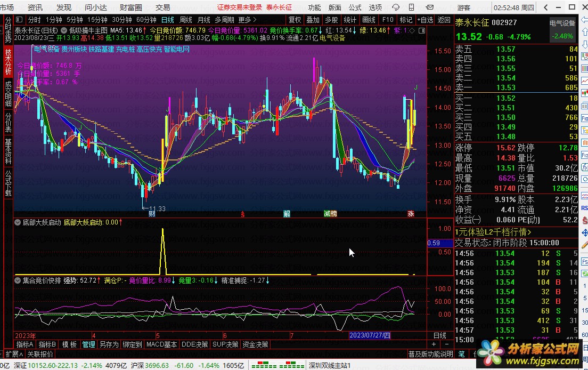Screen dimensions: 588x370
Task: Open the 分时走势 side tab
Action: [8, 30]
